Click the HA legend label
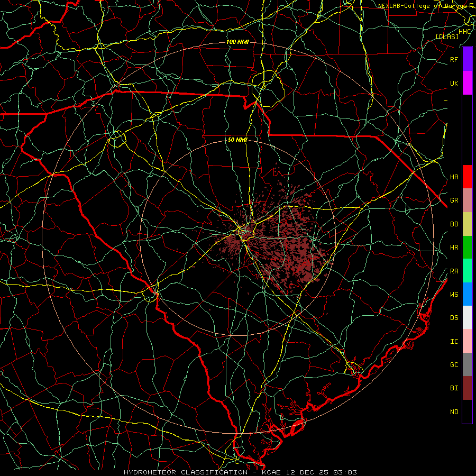The width and height of the screenshot is (476, 476). (454, 177)
